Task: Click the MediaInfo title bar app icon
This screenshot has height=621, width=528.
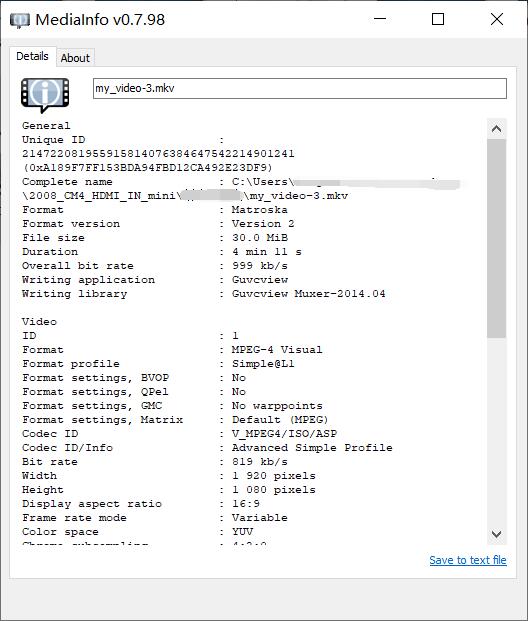Action: coord(20,20)
